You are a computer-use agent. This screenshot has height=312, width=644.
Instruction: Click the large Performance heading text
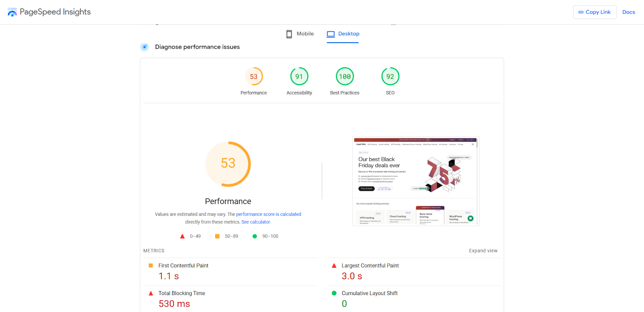[228, 201]
